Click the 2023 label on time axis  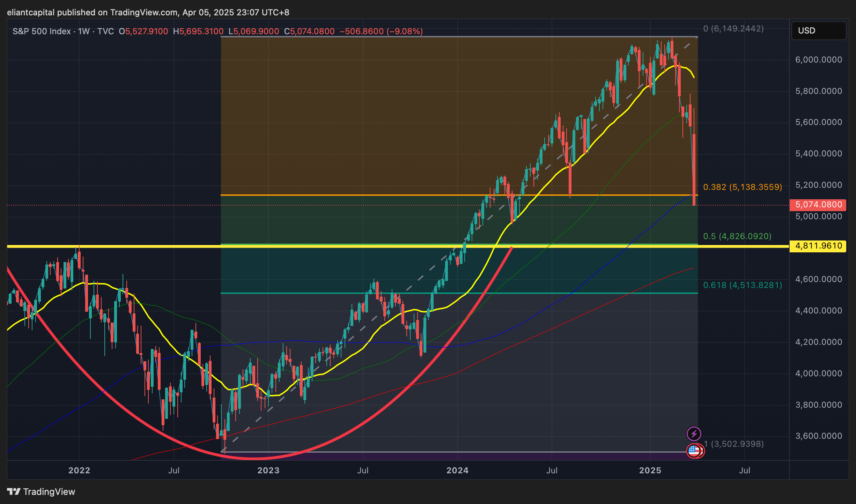[x=268, y=470]
